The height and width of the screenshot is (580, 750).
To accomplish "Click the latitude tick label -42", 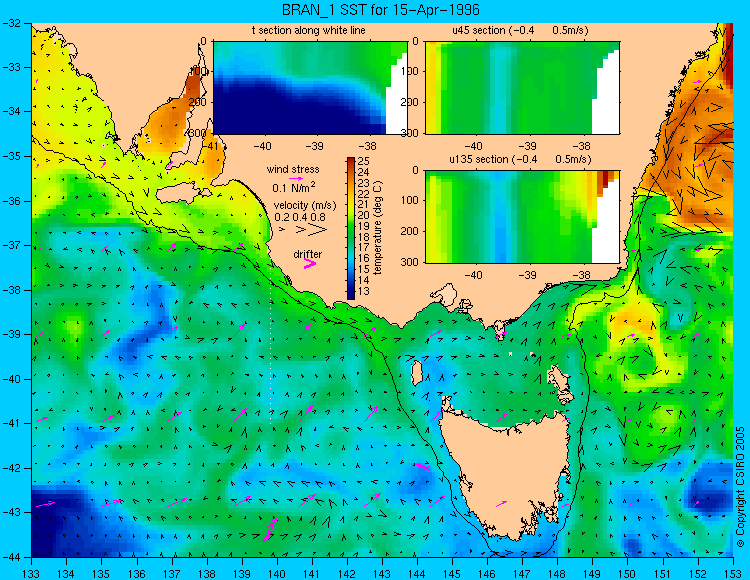I will pyautogui.click(x=11, y=468).
